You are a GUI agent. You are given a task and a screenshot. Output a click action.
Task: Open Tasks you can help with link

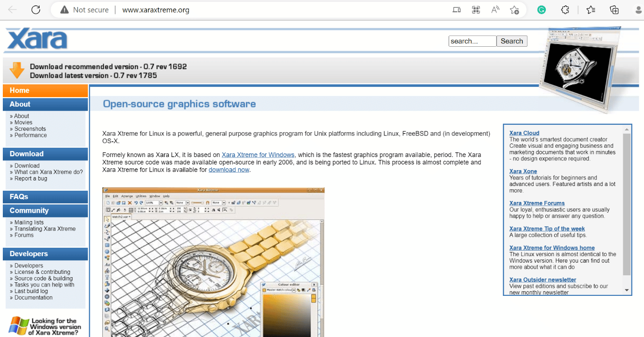tap(44, 285)
